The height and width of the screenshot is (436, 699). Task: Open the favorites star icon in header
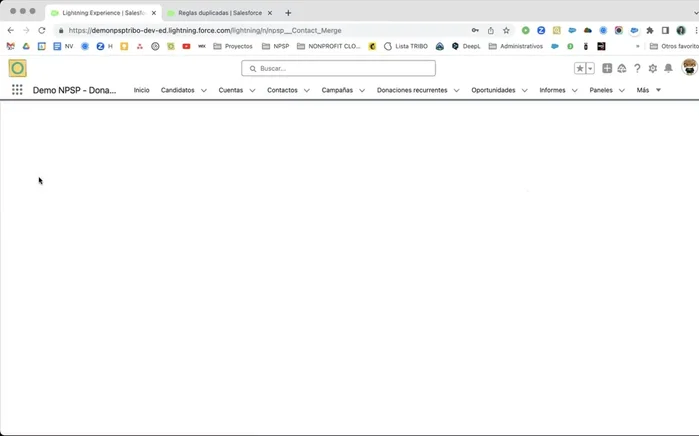pos(580,68)
